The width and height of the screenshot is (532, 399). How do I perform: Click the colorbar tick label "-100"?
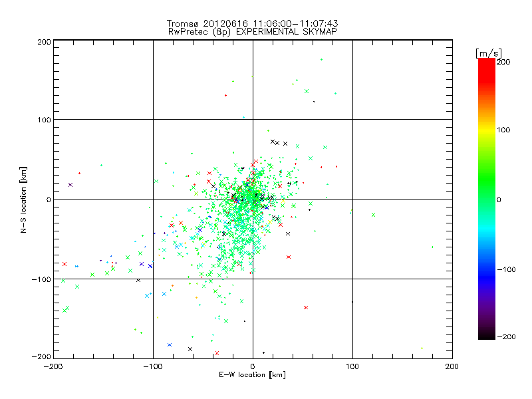(x=506, y=269)
